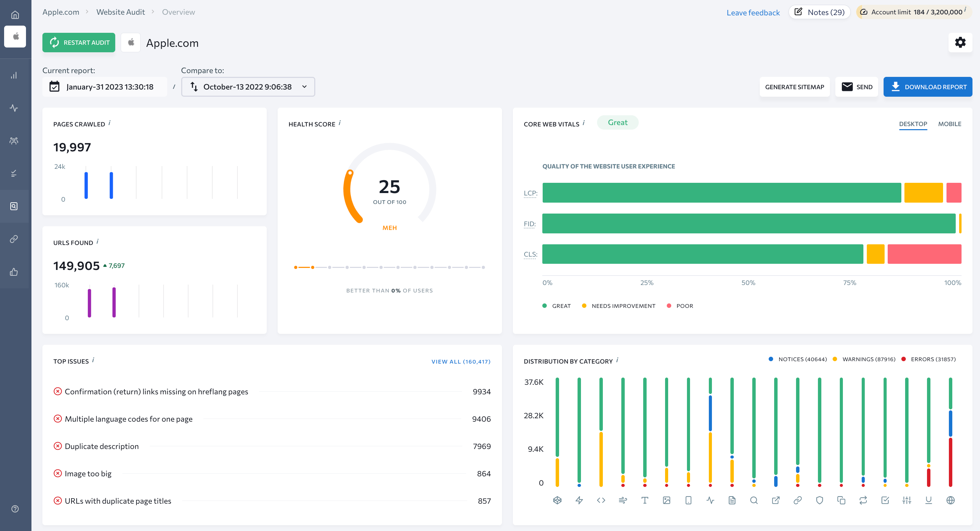Click the info icon next to Core Web Vitals
This screenshot has height=531, width=980.
[x=584, y=123]
